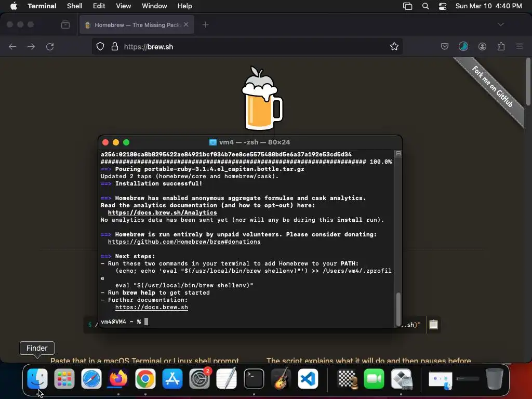Open Google Chrome from the Dock
532x399 pixels.
point(145,379)
